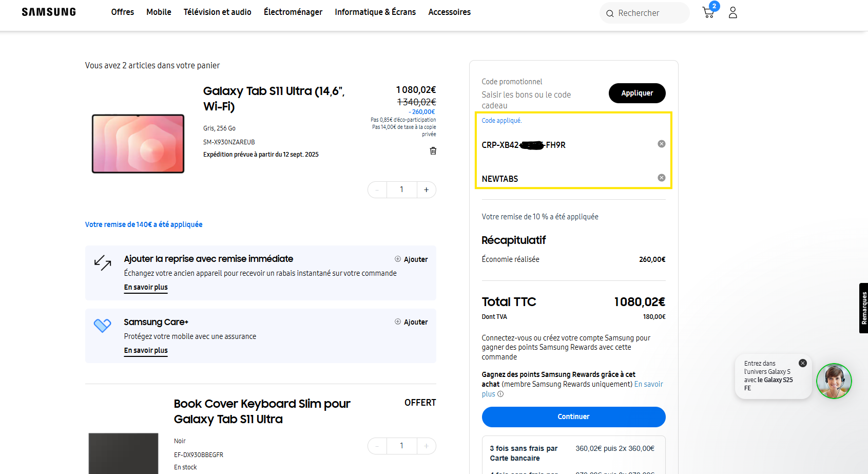Click the info icon next to En savoir plus
The width and height of the screenshot is (868, 474).
click(x=500, y=394)
